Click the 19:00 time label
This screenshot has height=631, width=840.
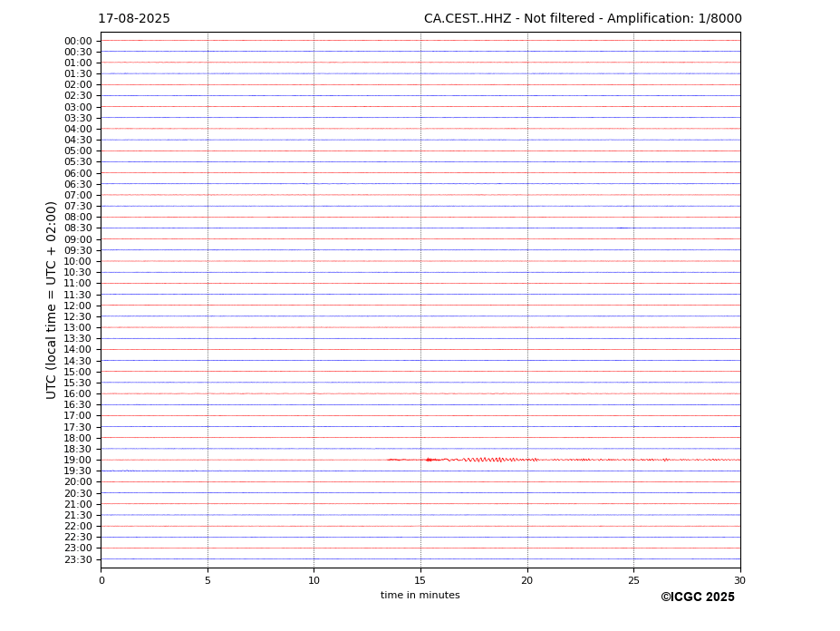(x=78, y=460)
